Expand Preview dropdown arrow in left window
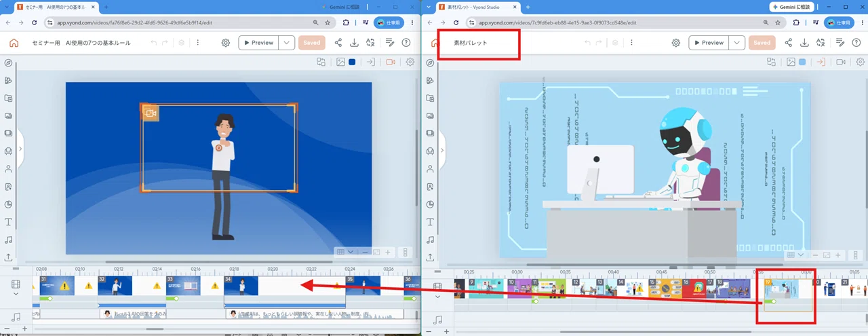Viewport: 868px width, 336px height. [287, 43]
